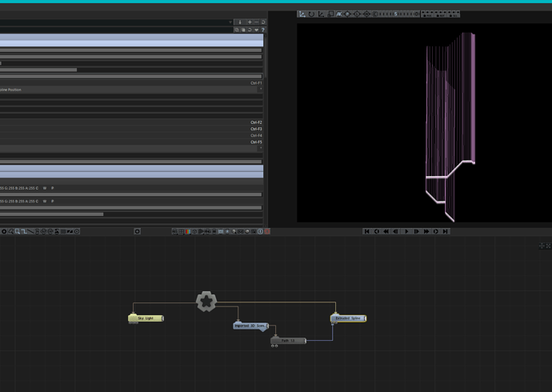Go to previous keyframe in transport
This screenshot has height=392, width=552.
377,231
